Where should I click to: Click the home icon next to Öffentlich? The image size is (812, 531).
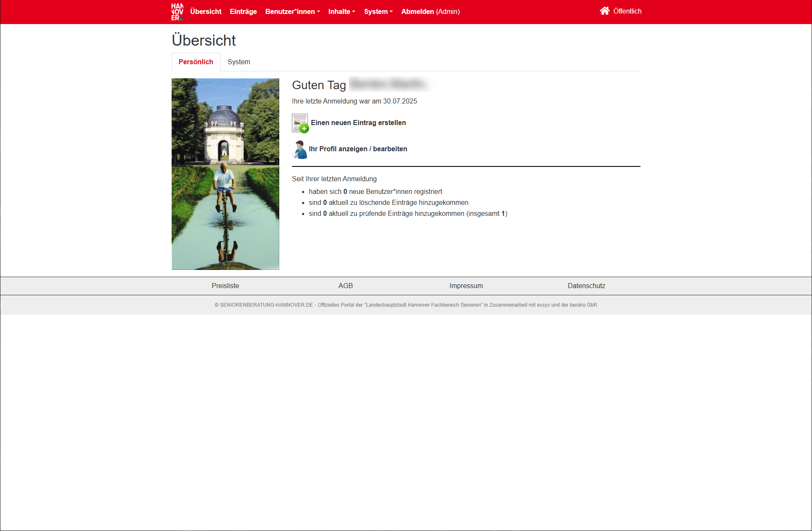coord(604,11)
